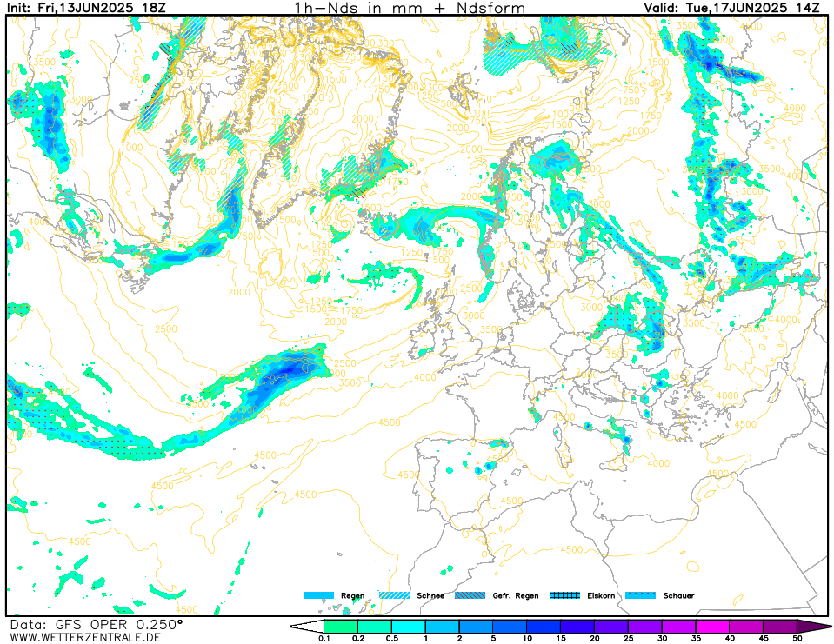Click the Schauer dotted legend swatch
The image size is (834, 644).
640,595
